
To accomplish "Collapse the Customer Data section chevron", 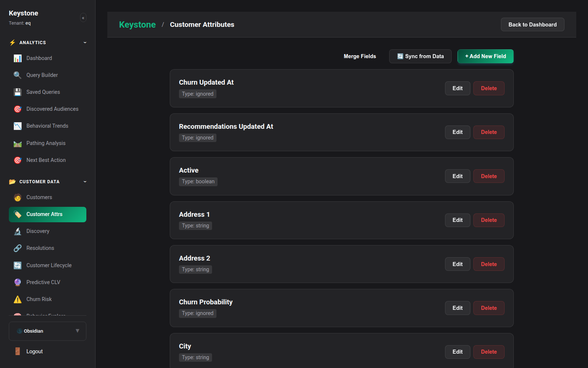I will 85,181.
